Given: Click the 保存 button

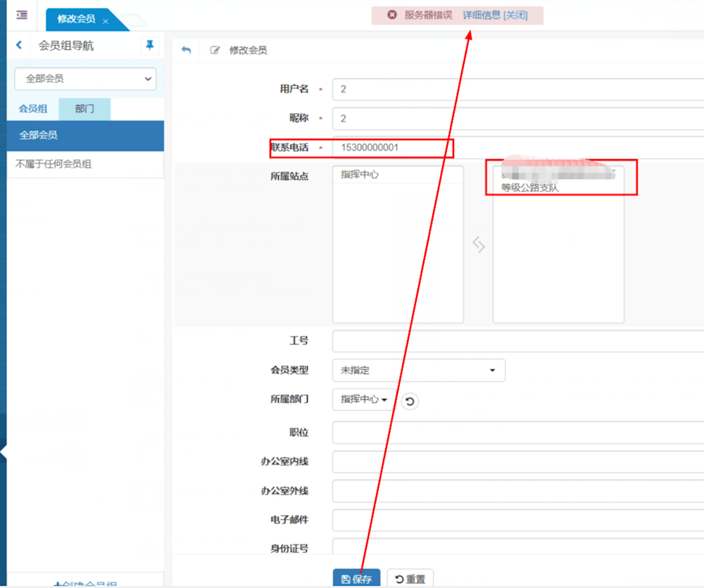Looking at the screenshot, I should 356,579.
